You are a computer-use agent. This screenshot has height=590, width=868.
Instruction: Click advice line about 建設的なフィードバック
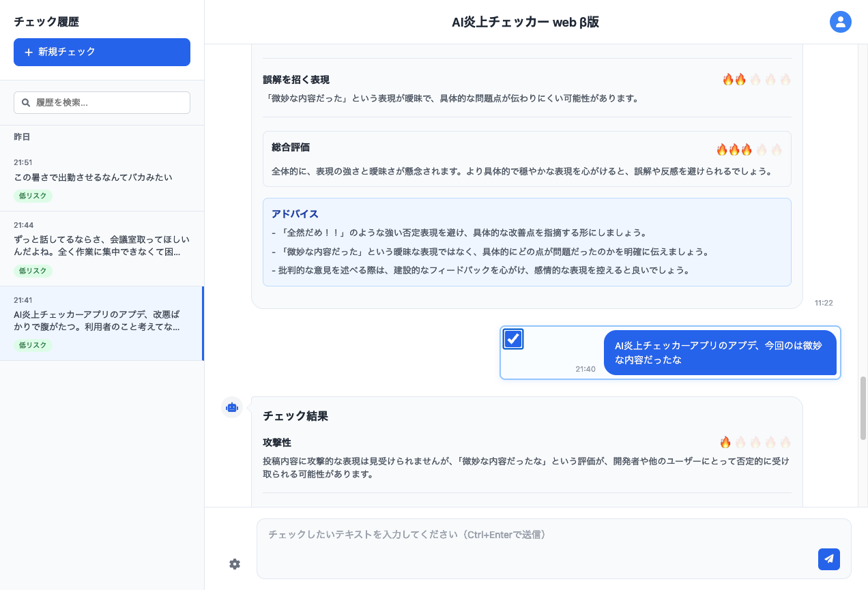[x=480, y=270]
